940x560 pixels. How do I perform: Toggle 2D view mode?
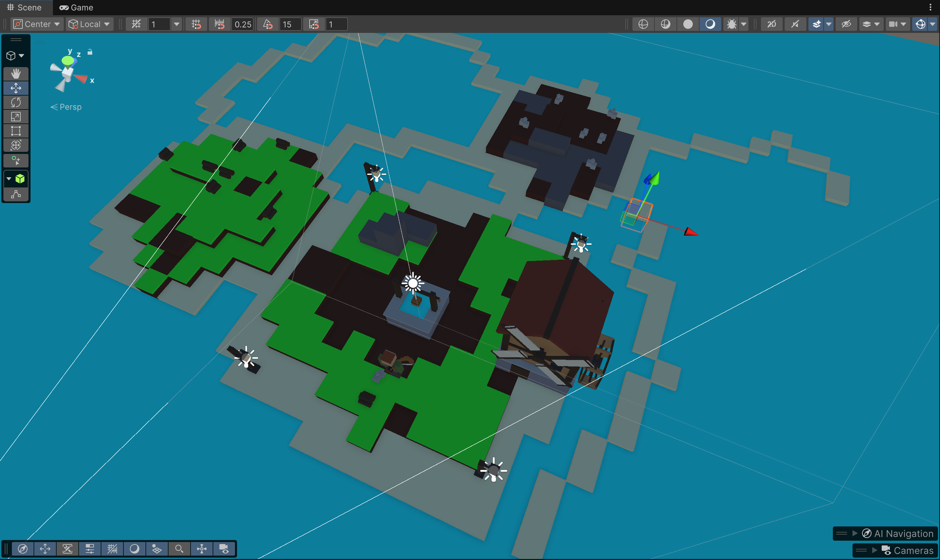pyautogui.click(x=771, y=24)
